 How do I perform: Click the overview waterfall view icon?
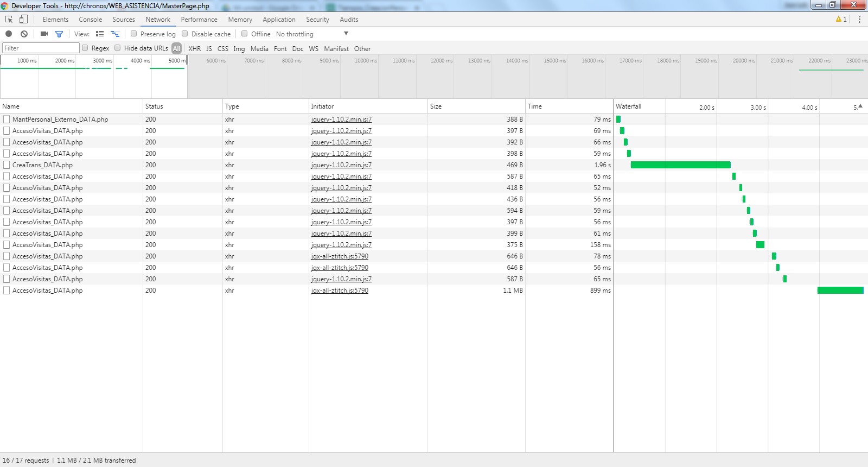tap(114, 34)
